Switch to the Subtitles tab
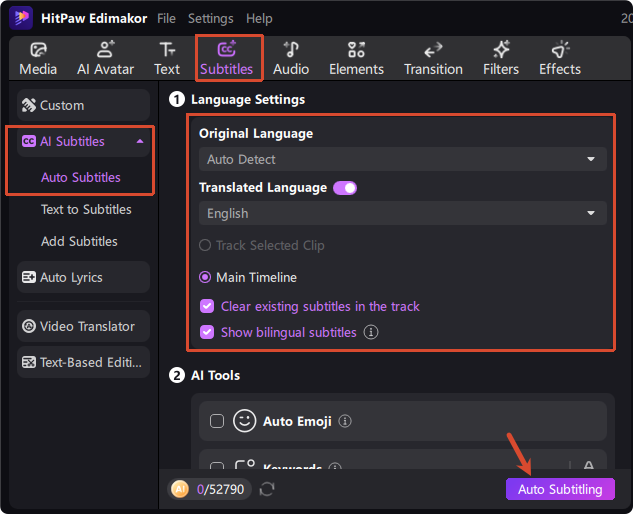The height and width of the screenshot is (514, 633). 226,59
